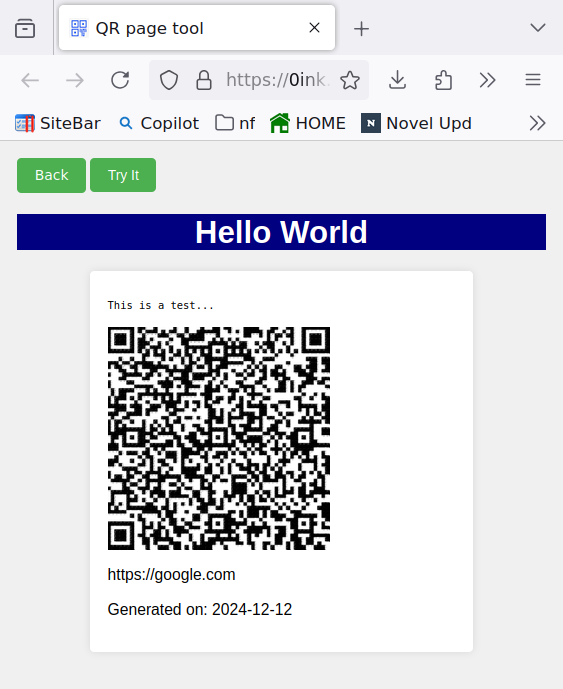Click the green Try It button
The width and height of the screenshot is (563, 689).
(123, 175)
